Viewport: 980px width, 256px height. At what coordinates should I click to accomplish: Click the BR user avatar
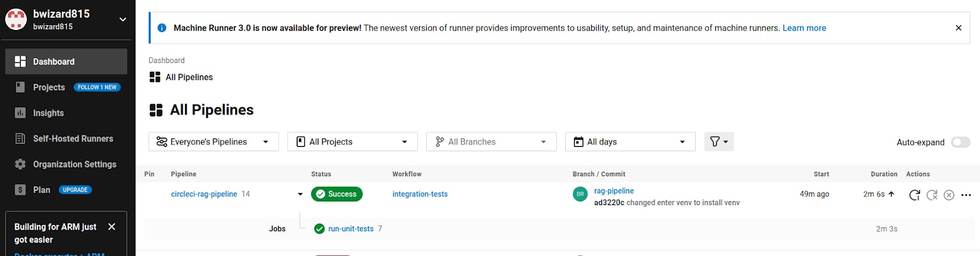(580, 194)
